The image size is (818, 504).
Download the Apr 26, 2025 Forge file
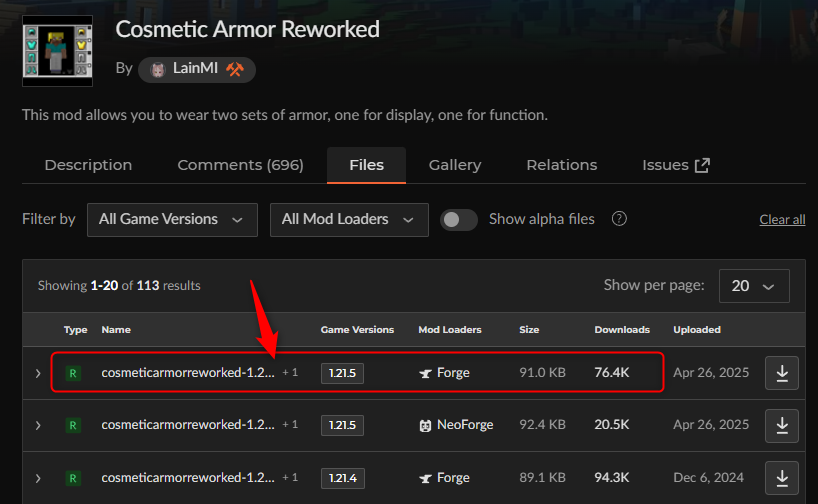click(x=781, y=373)
